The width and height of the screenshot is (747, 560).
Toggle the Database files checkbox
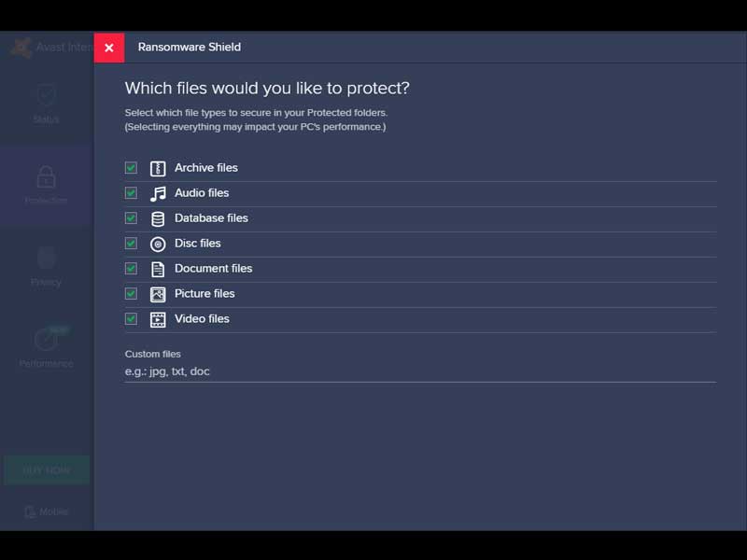pos(131,218)
